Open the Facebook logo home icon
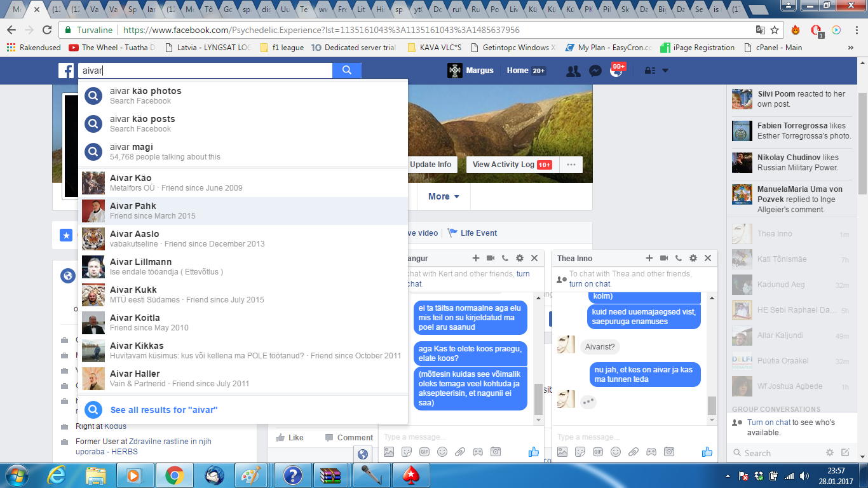Viewport: 868px width, 488px height. click(x=67, y=71)
